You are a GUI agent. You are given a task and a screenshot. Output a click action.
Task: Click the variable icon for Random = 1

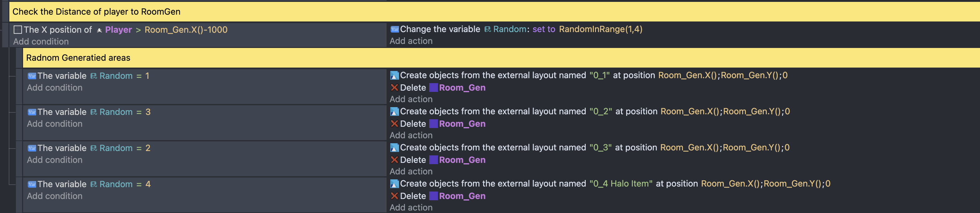(x=32, y=76)
